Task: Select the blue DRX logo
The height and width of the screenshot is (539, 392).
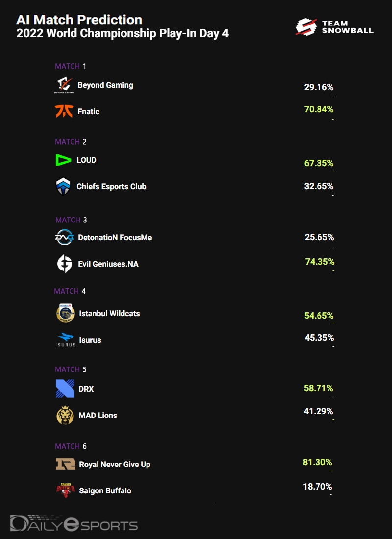Action: [x=65, y=389]
